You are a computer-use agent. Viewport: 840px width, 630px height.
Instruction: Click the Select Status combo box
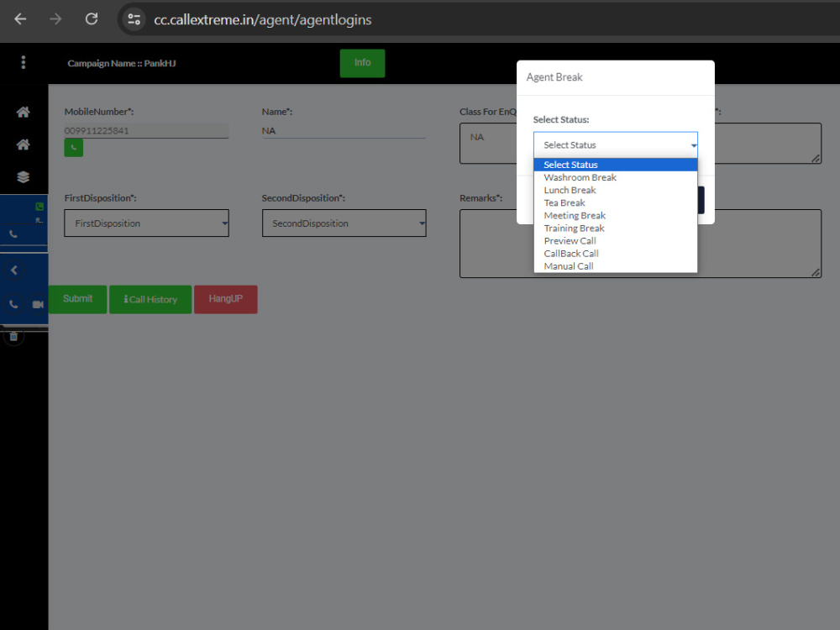coord(616,144)
